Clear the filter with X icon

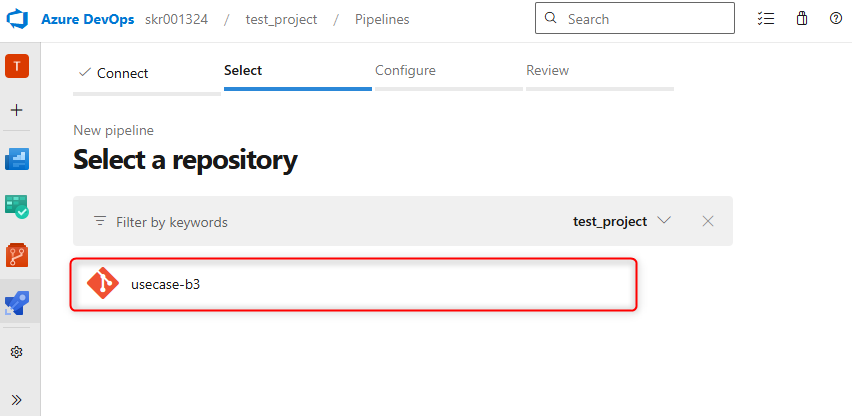click(707, 221)
